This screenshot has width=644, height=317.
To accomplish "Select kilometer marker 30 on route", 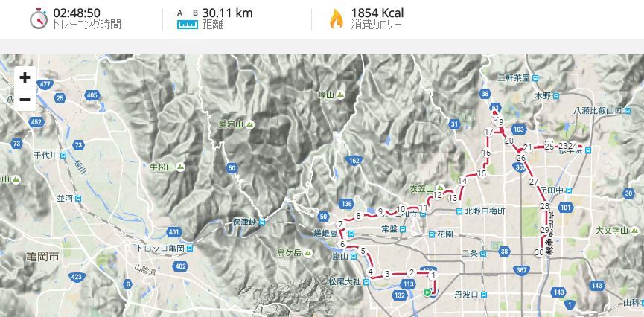I will [539, 252].
